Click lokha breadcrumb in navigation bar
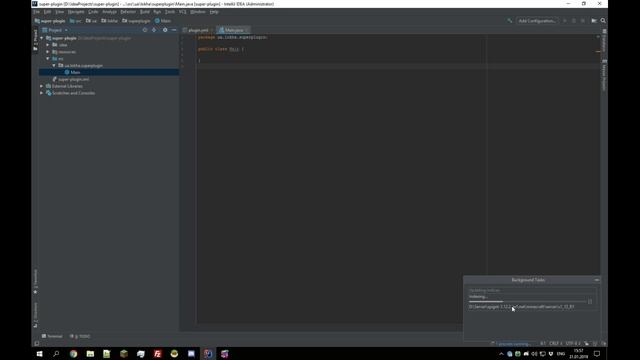The height and width of the screenshot is (360, 640). click(x=109, y=21)
